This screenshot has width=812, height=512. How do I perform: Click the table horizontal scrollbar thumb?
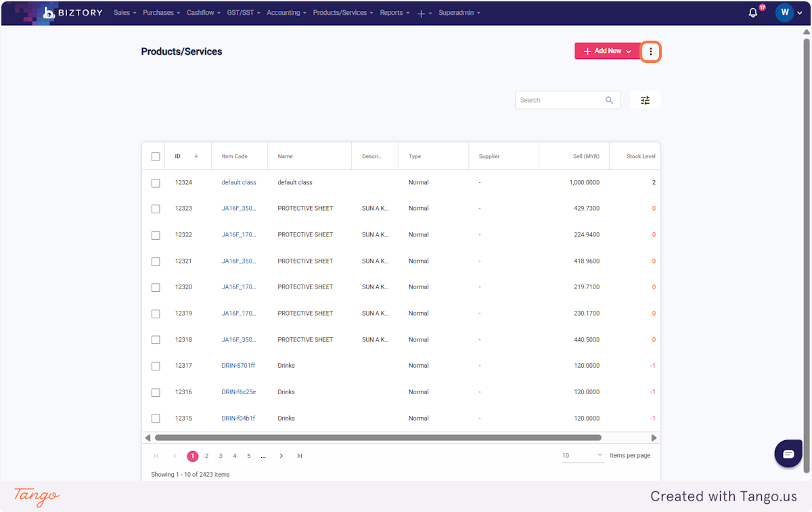[378, 438]
